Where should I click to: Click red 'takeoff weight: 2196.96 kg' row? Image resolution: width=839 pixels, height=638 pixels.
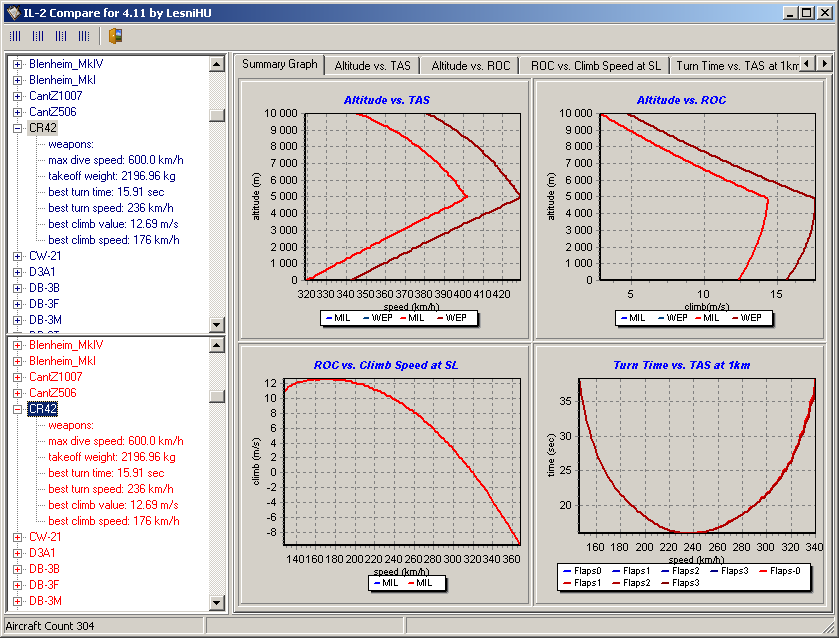[112, 457]
